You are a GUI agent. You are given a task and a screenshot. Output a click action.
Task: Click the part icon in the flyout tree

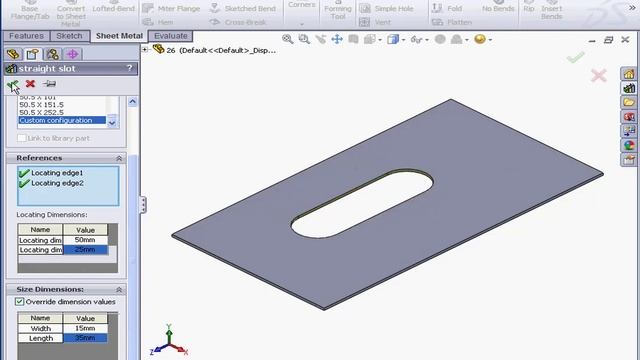(158, 49)
